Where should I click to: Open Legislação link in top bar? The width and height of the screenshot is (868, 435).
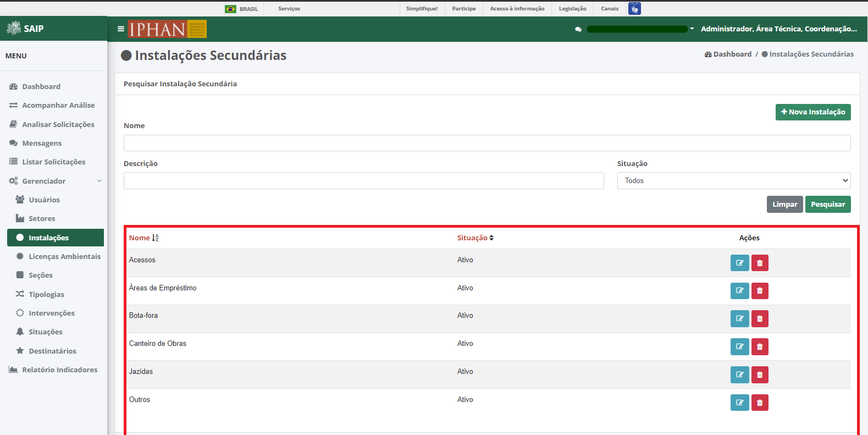point(572,9)
